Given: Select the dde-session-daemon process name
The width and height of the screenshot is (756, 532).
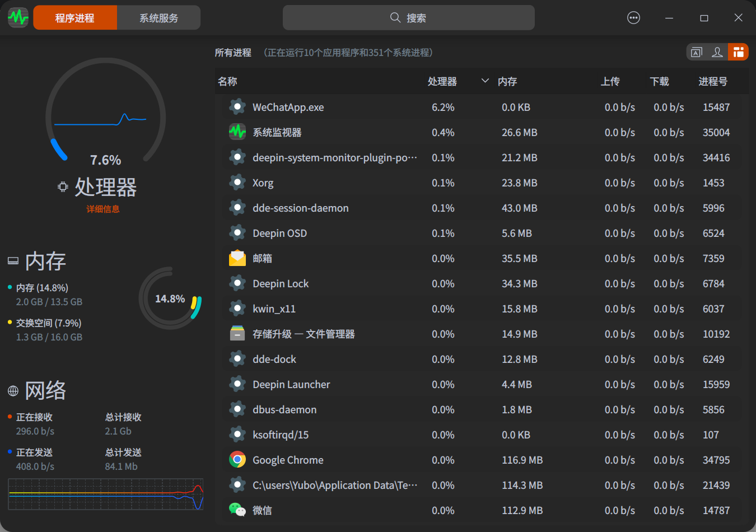Looking at the screenshot, I should pyautogui.click(x=301, y=208).
